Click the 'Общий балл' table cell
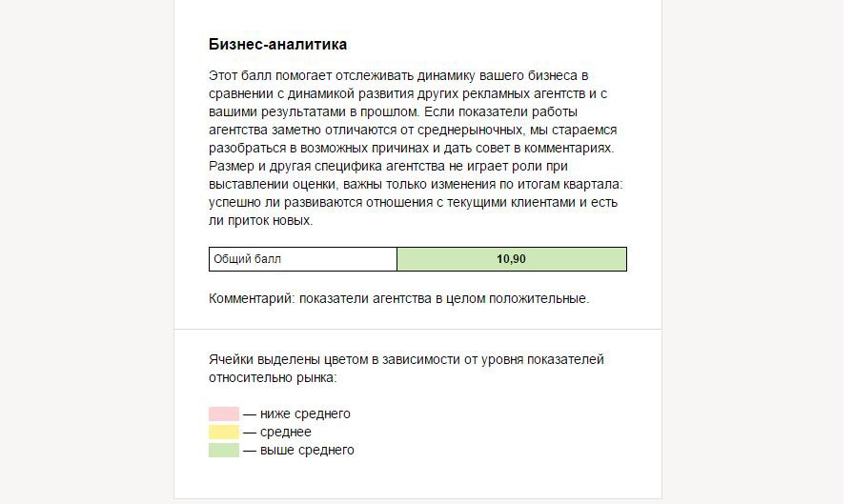 (303, 259)
